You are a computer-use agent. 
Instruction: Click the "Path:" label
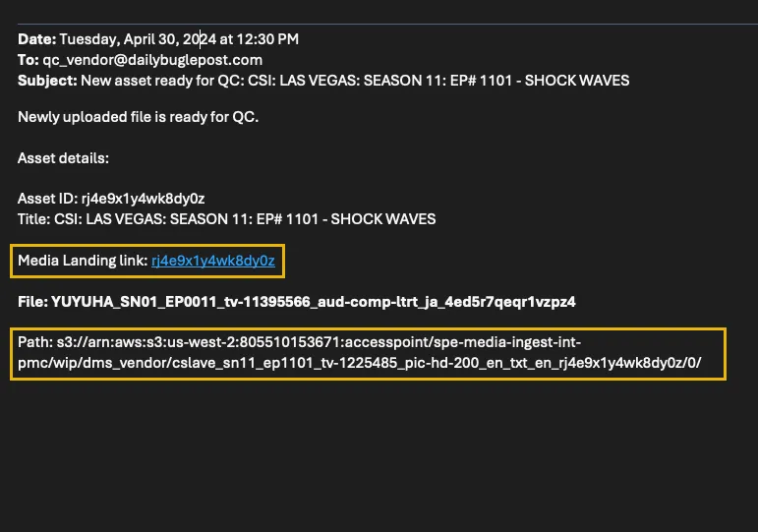pyautogui.click(x=34, y=342)
